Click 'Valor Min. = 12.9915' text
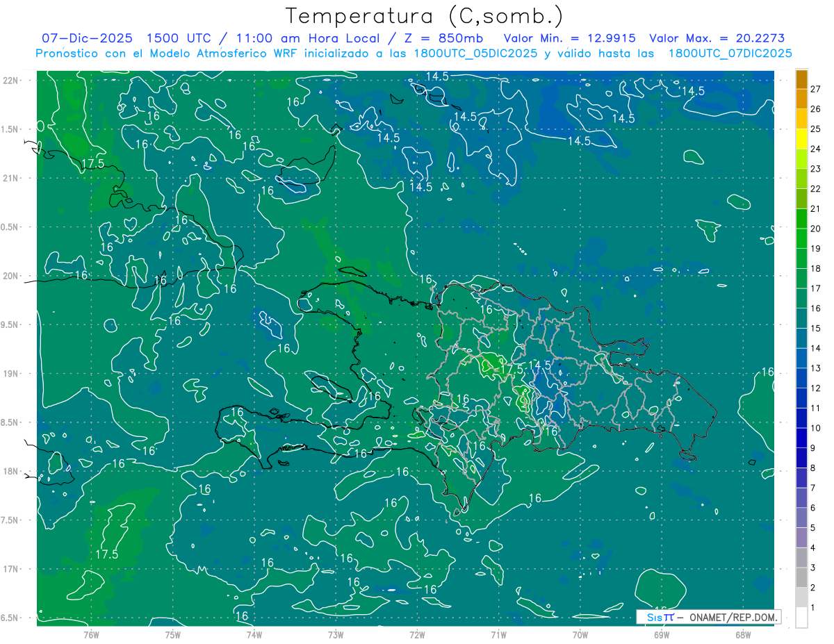 (x=569, y=38)
